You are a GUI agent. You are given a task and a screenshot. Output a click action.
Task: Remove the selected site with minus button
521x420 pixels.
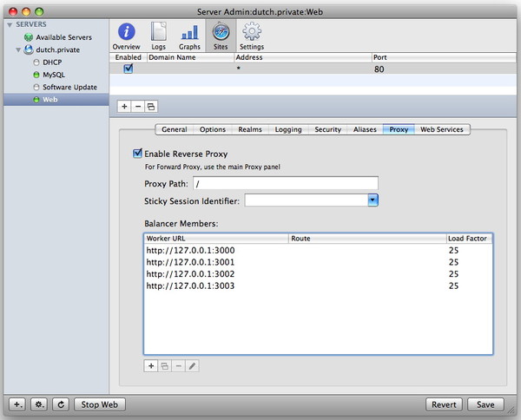138,107
